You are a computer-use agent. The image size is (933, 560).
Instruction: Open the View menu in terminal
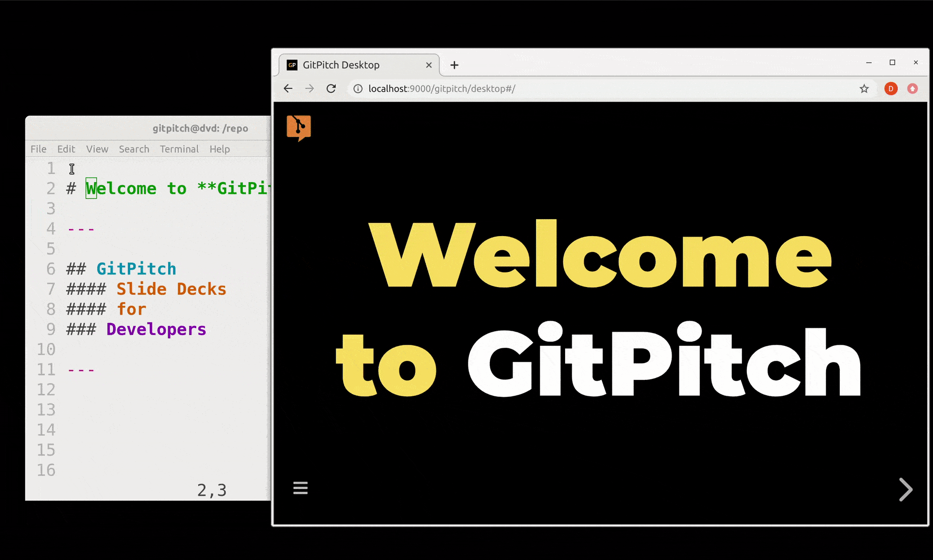click(97, 149)
